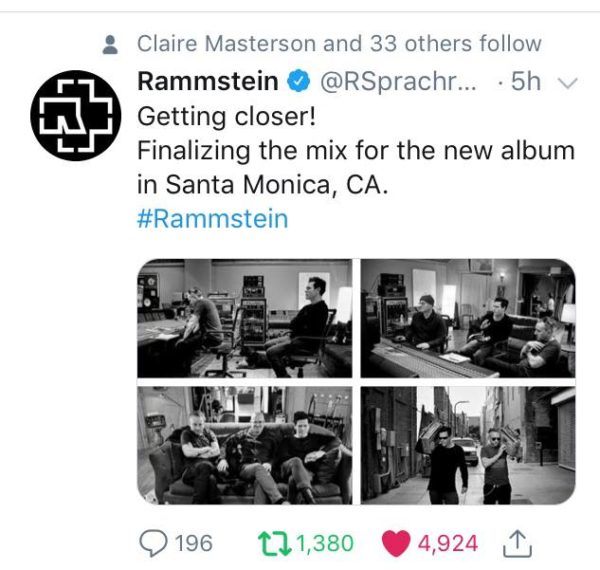The width and height of the screenshot is (600, 570).
Task: Open the #Rammstein hashtag link
Action: [212, 219]
